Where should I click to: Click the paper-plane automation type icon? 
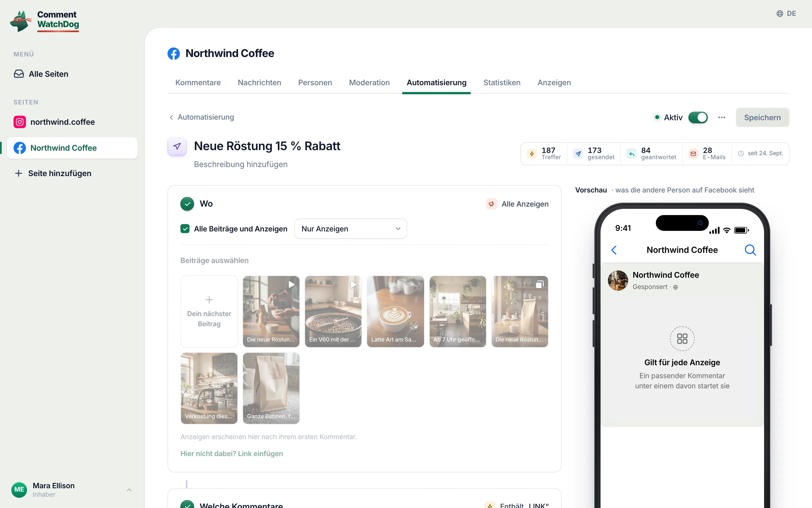click(x=177, y=146)
